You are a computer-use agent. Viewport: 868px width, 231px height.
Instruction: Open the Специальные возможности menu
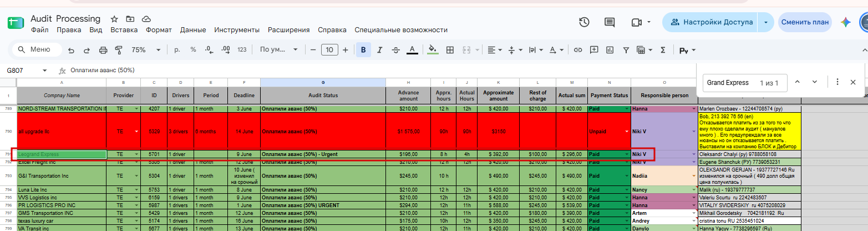point(401,30)
